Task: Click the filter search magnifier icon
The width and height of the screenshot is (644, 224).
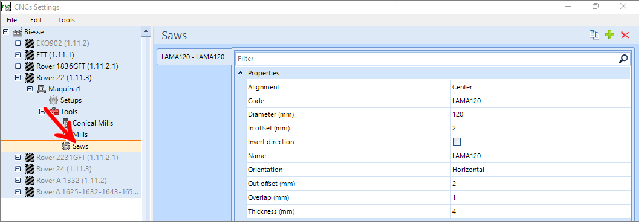Action: point(623,59)
